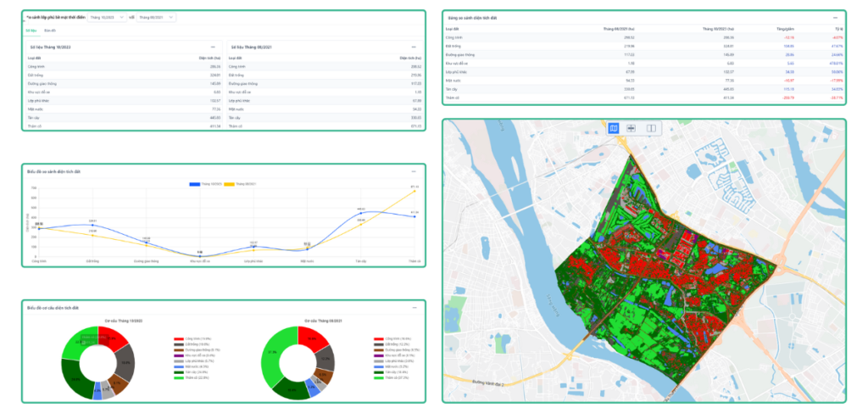The height and width of the screenshot is (413, 868).
Task: Open the Tháng 10/2023 date dropdown
Action: [x=108, y=17]
